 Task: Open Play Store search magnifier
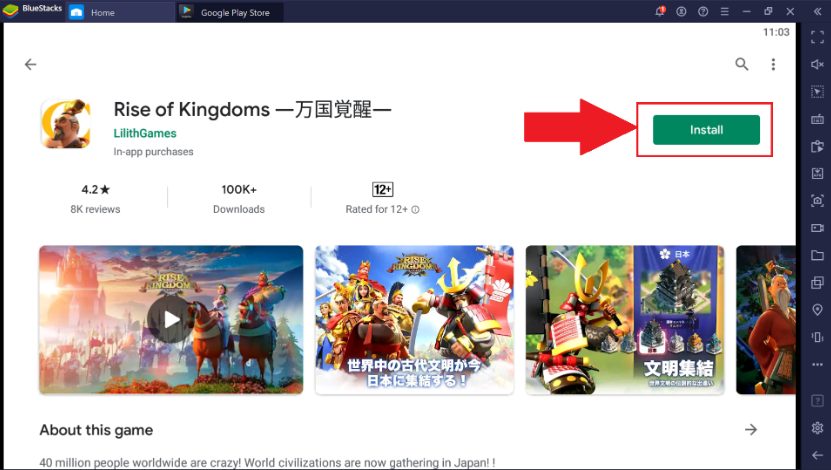coord(741,65)
